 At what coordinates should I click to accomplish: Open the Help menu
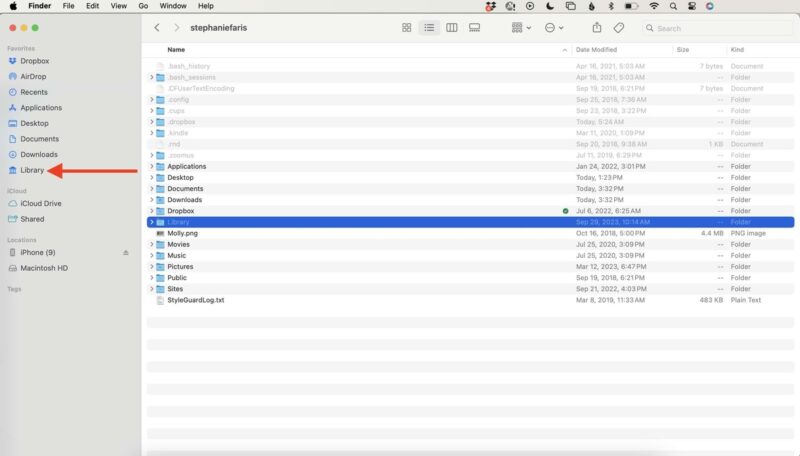pyautogui.click(x=206, y=6)
